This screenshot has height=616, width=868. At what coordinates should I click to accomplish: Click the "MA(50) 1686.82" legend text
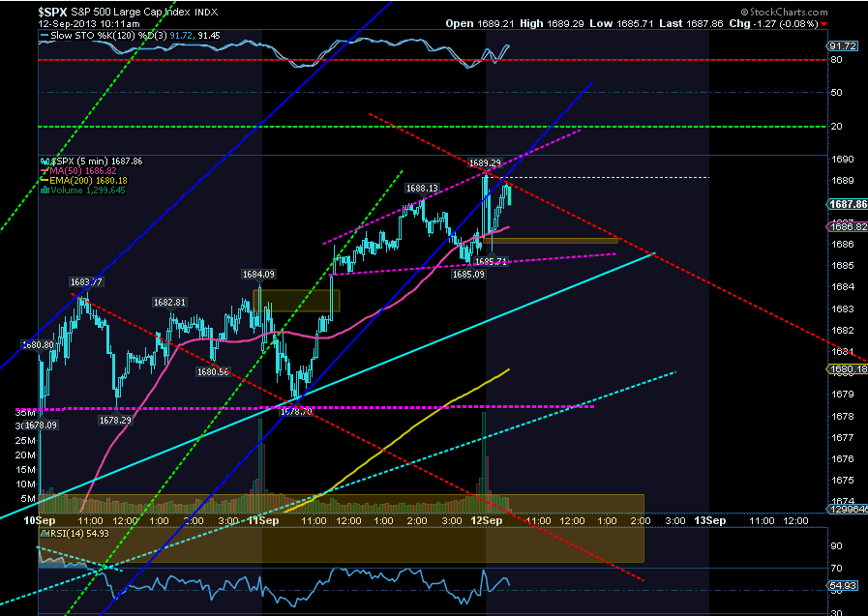point(83,171)
